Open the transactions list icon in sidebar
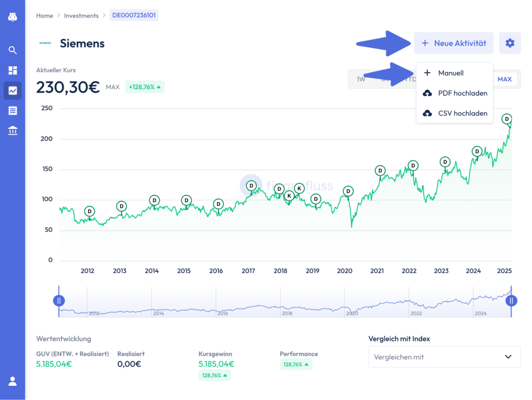 pos(13,110)
